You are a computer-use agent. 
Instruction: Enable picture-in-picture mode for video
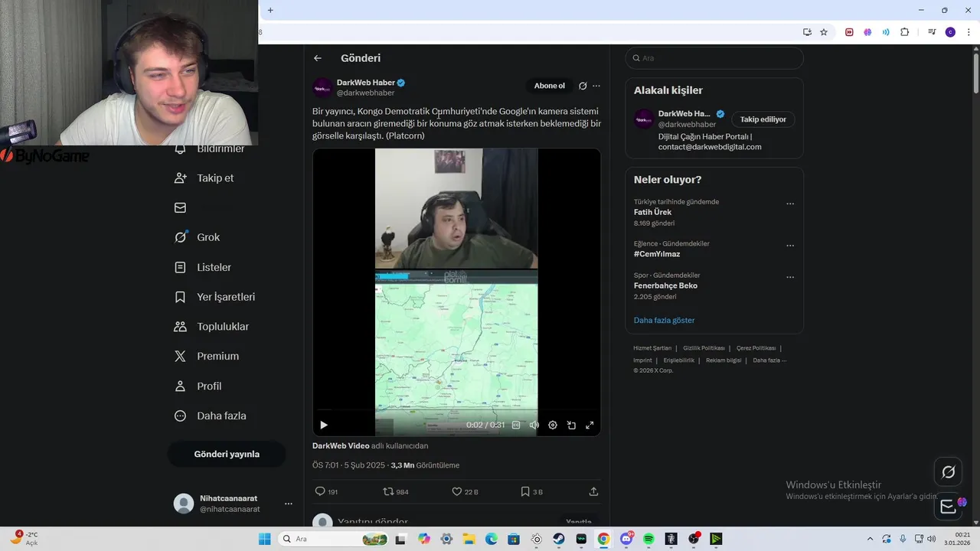click(x=571, y=425)
